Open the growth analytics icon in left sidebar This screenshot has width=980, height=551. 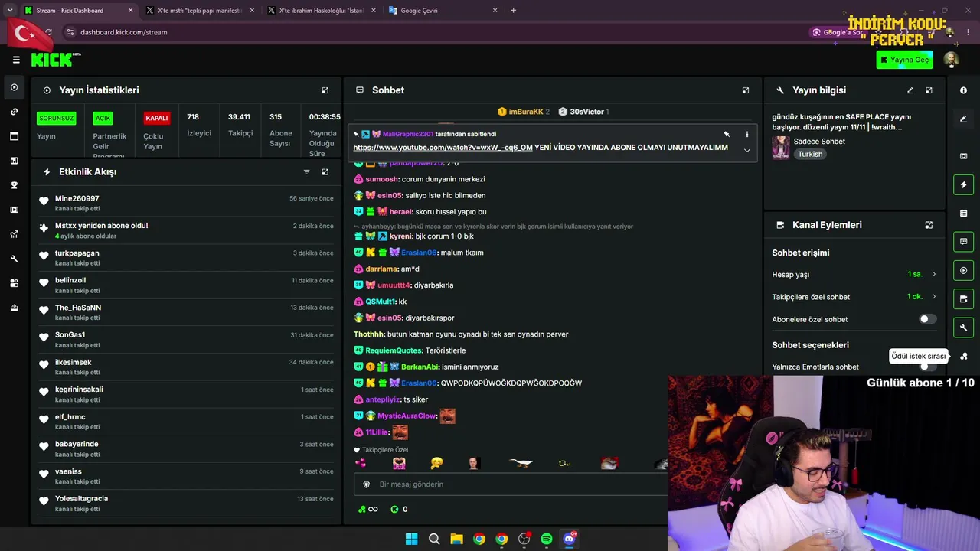[x=14, y=234]
